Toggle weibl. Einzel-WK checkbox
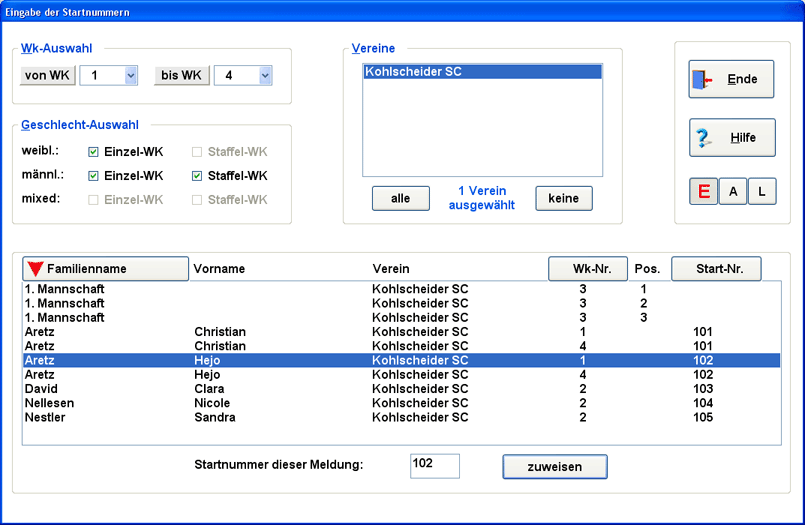Viewport: 805px width, 525px height. 94,152
